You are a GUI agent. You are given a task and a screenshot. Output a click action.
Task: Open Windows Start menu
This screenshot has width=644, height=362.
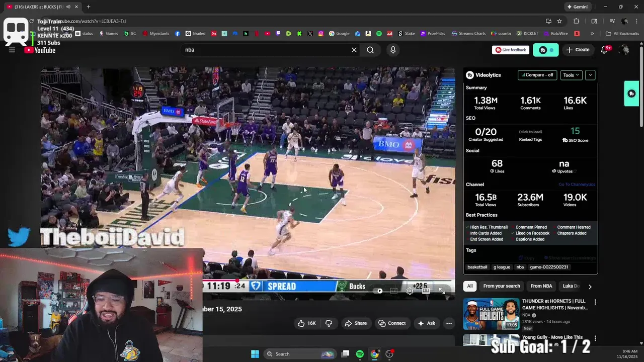pyautogui.click(x=255, y=354)
